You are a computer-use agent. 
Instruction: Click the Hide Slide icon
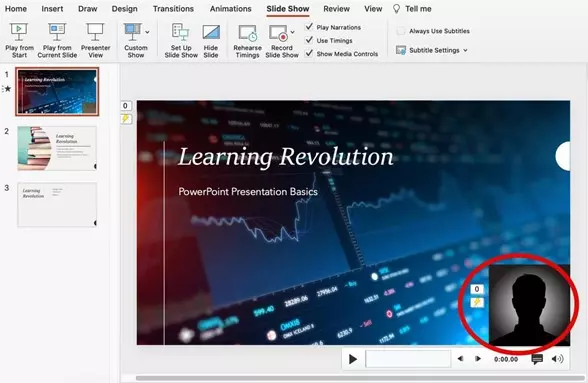(211, 32)
